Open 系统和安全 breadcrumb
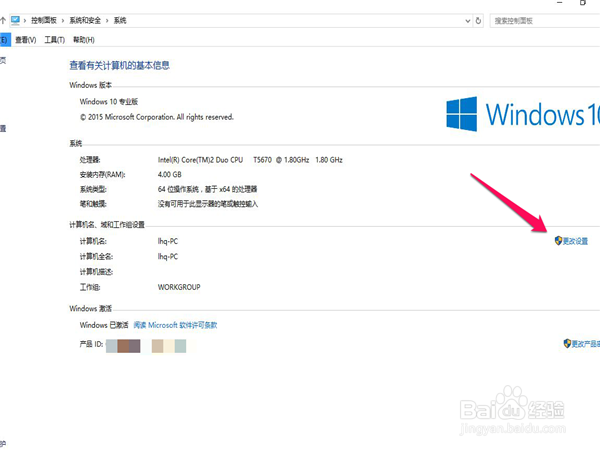 (85, 20)
